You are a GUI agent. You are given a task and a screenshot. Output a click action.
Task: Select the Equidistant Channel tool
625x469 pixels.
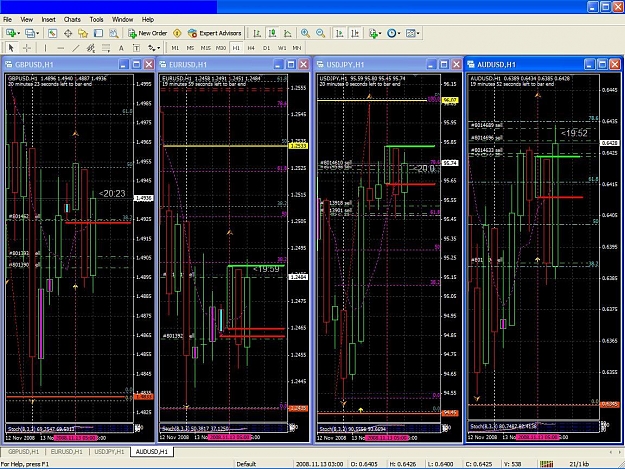[91, 48]
